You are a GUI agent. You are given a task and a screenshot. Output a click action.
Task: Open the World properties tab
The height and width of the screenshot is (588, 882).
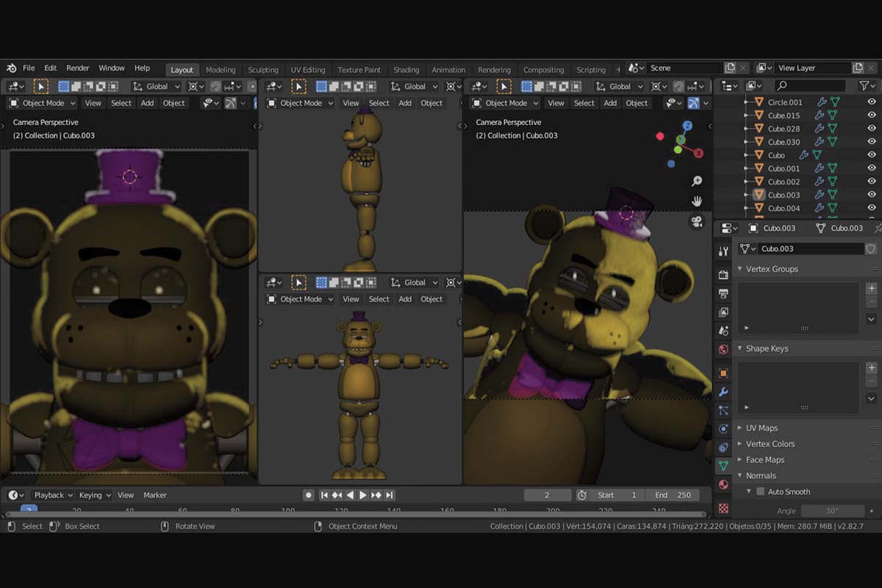(x=724, y=350)
